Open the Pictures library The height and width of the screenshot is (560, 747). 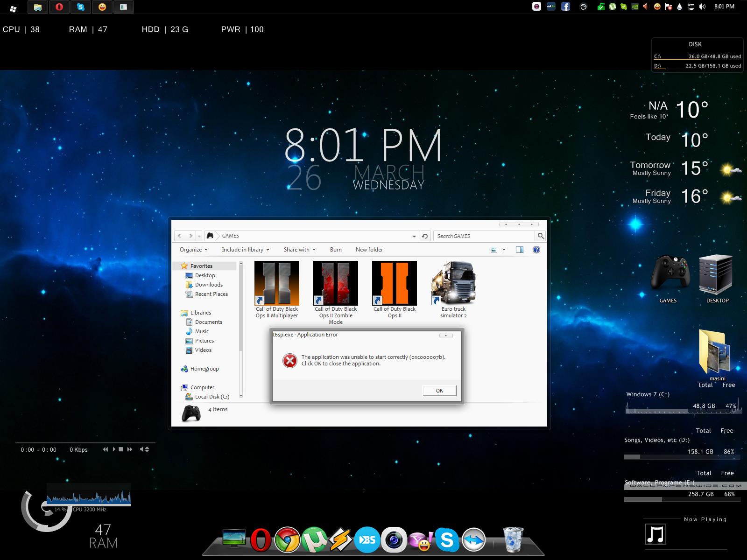coord(204,341)
